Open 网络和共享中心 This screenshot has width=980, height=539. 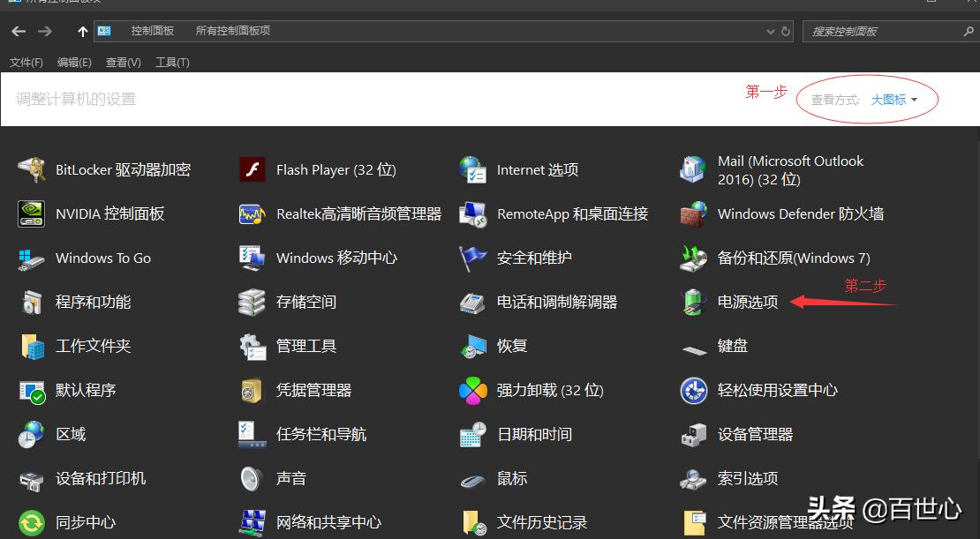[x=328, y=521]
